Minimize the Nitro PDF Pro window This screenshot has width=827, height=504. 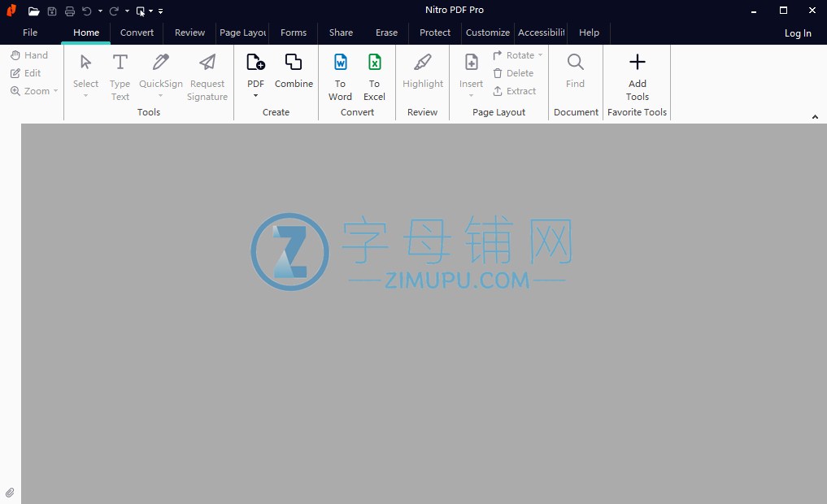[x=754, y=11]
